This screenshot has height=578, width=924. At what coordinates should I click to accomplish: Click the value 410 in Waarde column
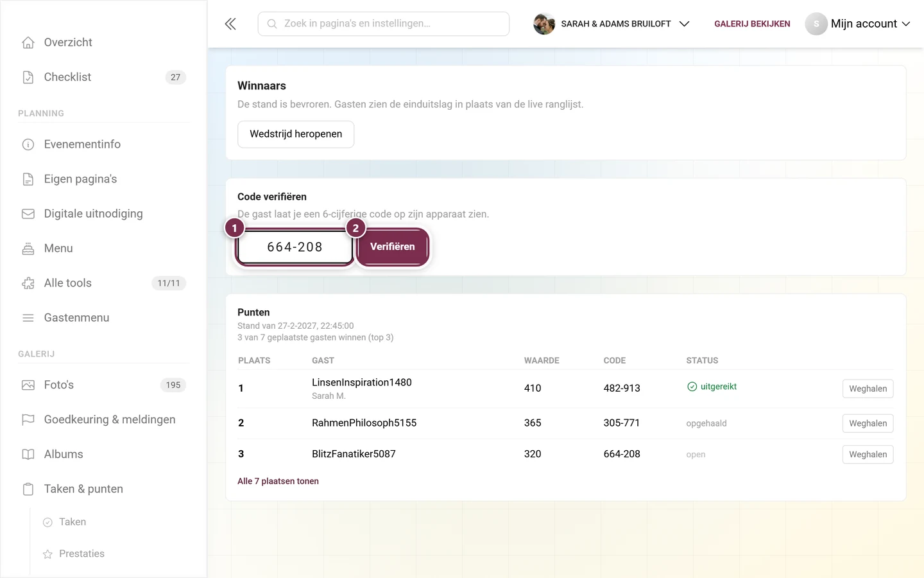coord(533,389)
